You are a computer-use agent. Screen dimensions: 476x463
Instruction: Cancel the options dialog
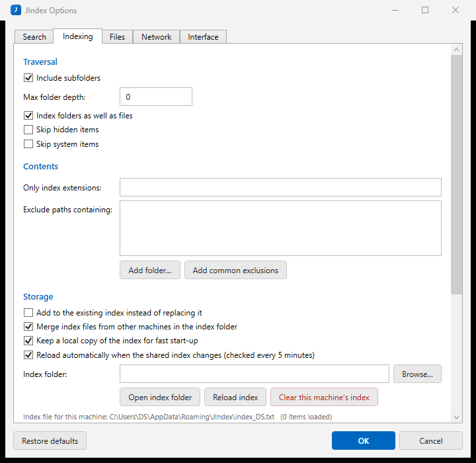[431, 441]
